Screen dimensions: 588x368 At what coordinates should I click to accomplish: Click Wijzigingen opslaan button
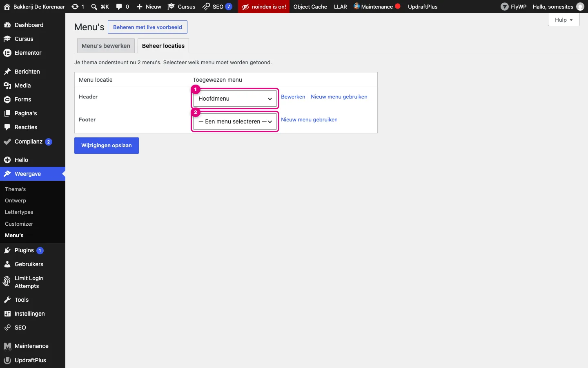click(x=107, y=146)
